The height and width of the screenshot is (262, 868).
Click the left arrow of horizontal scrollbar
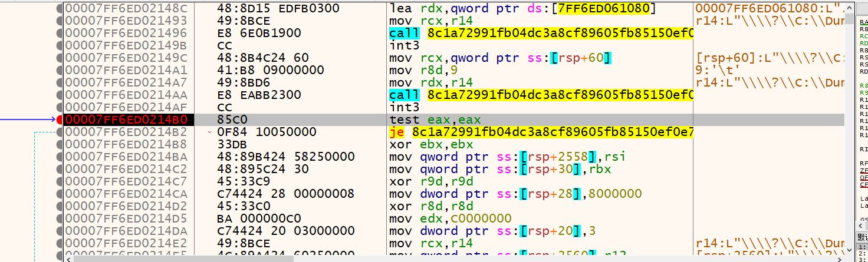pos(67,258)
